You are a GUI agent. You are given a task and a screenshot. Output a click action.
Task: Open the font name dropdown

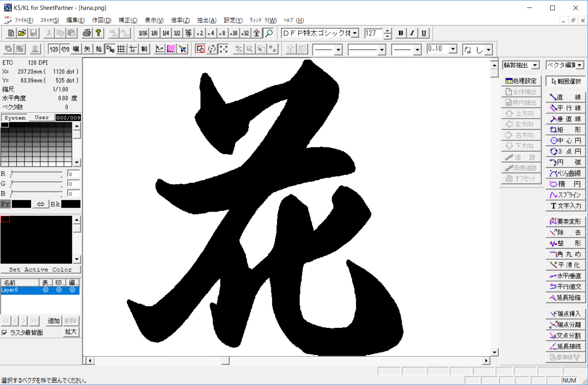(355, 33)
